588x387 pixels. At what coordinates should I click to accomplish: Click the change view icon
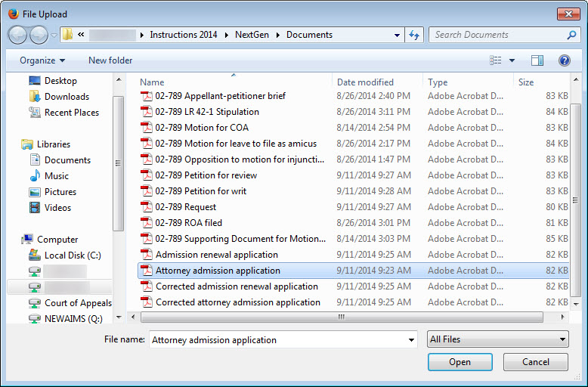(496, 60)
